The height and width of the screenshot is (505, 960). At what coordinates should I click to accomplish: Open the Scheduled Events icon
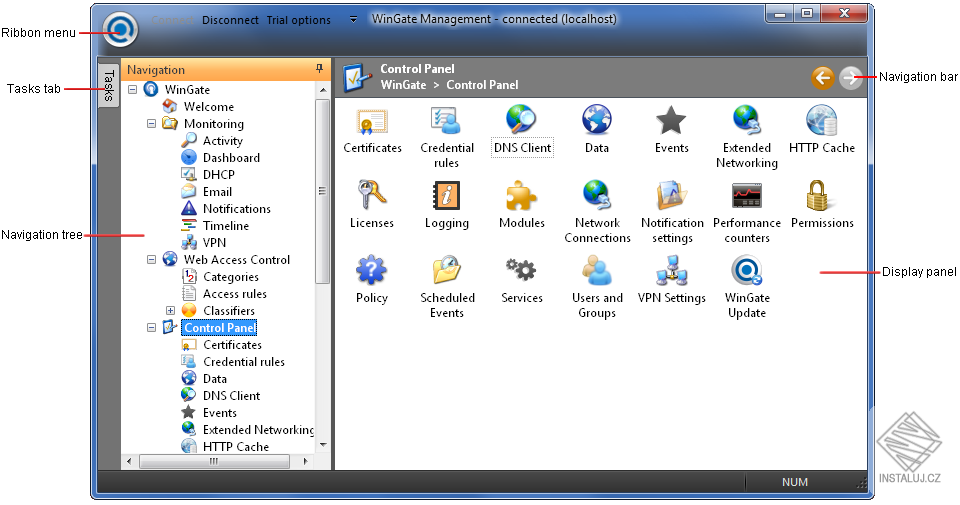tap(446, 270)
